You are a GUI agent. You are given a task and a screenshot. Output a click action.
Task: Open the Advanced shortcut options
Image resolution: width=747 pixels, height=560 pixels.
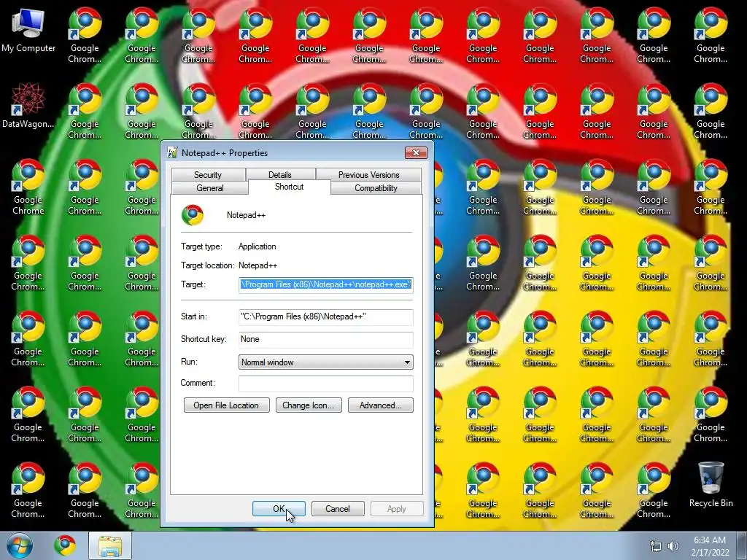click(381, 405)
